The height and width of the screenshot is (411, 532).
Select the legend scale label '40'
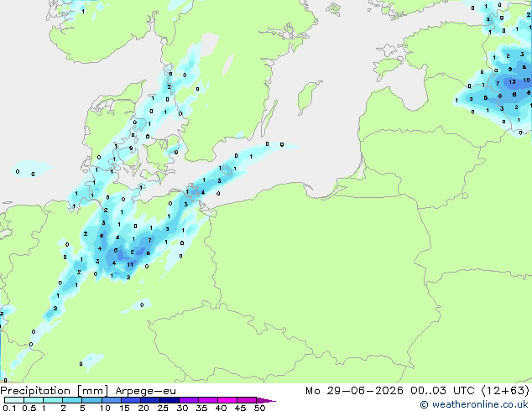[221, 408]
